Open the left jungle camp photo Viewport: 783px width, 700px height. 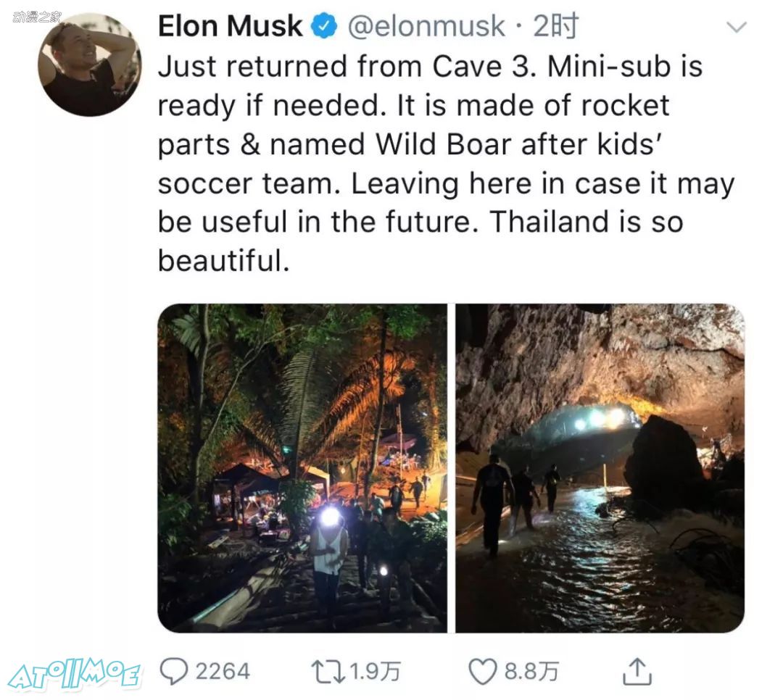[x=302, y=468]
